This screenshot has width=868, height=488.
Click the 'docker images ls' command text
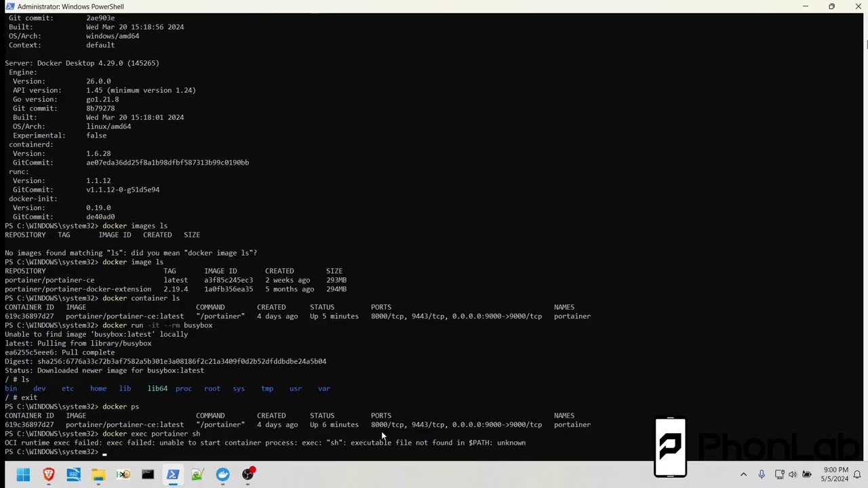point(135,226)
